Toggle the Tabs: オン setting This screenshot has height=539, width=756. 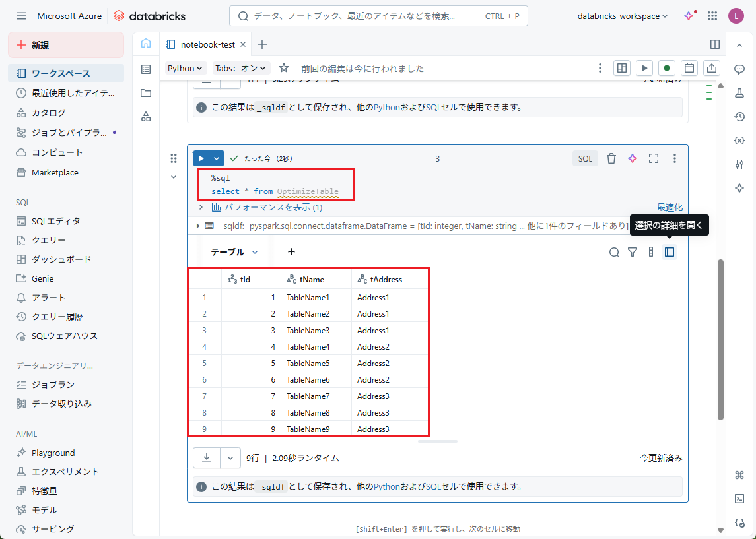(242, 68)
